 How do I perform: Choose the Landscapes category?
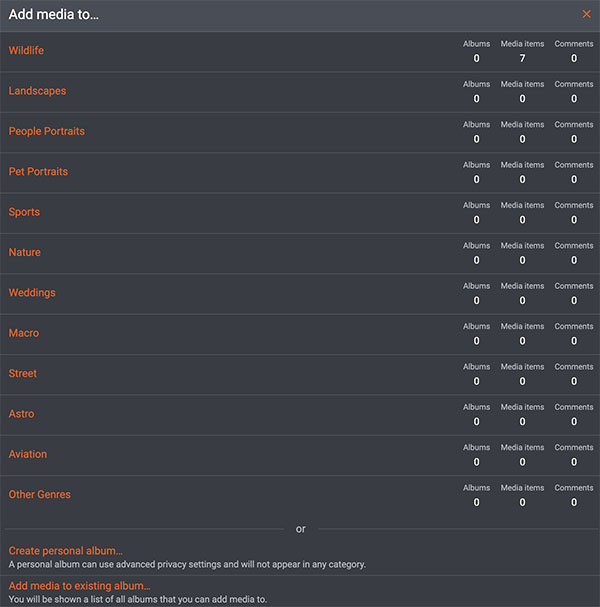coord(37,91)
